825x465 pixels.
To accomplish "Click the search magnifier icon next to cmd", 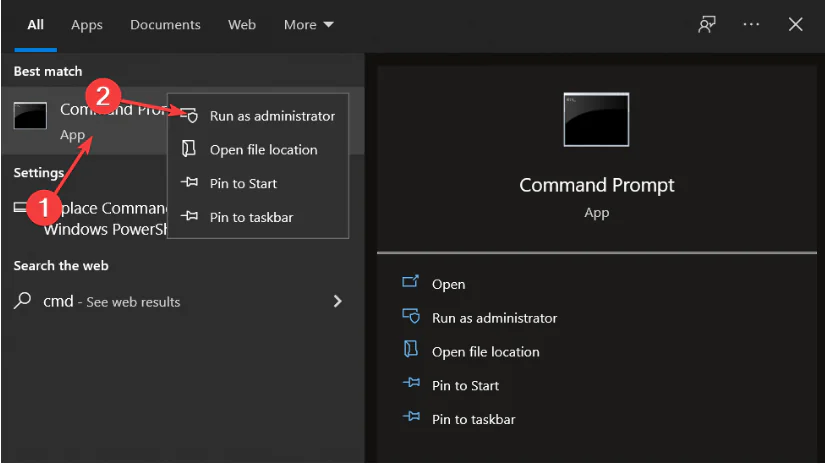I will coord(24,301).
